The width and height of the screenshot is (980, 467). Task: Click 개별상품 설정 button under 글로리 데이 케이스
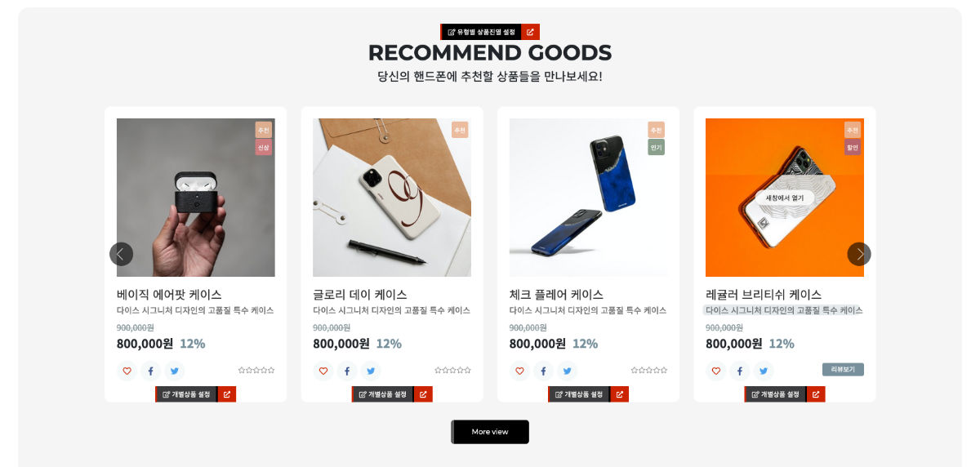coord(382,394)
